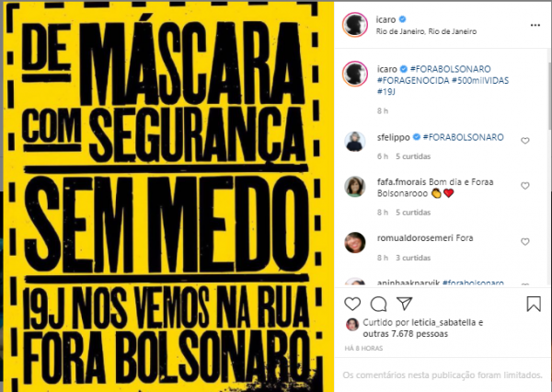Open sfelippo's avatar
The height and width of the screenshot is (392, 552).
point(355,142)
